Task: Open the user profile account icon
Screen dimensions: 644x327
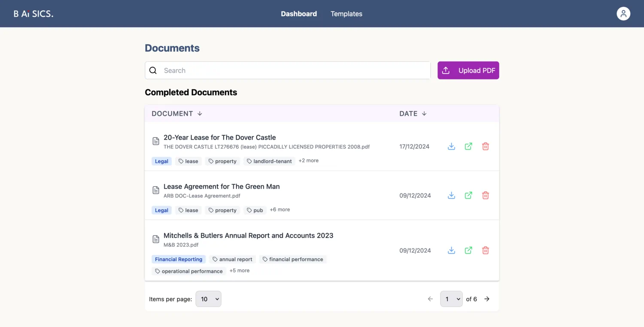Action: (623, 13)
